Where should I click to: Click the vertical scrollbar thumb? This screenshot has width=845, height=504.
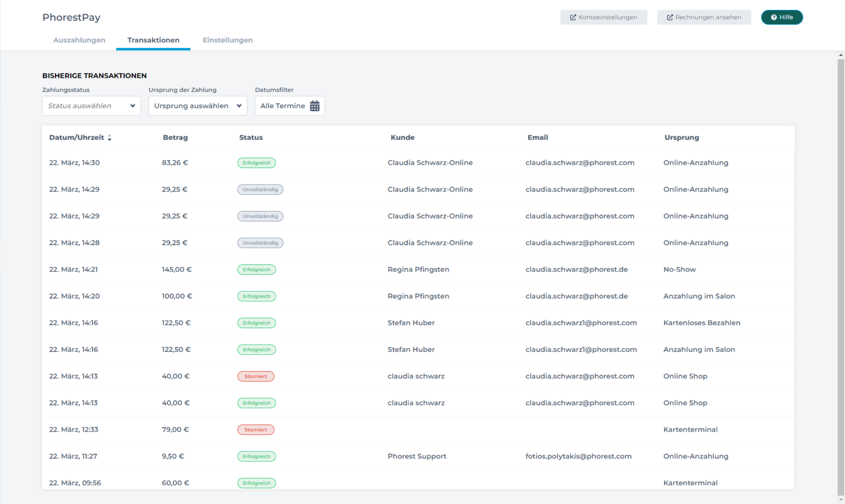[x=841, y=277]
